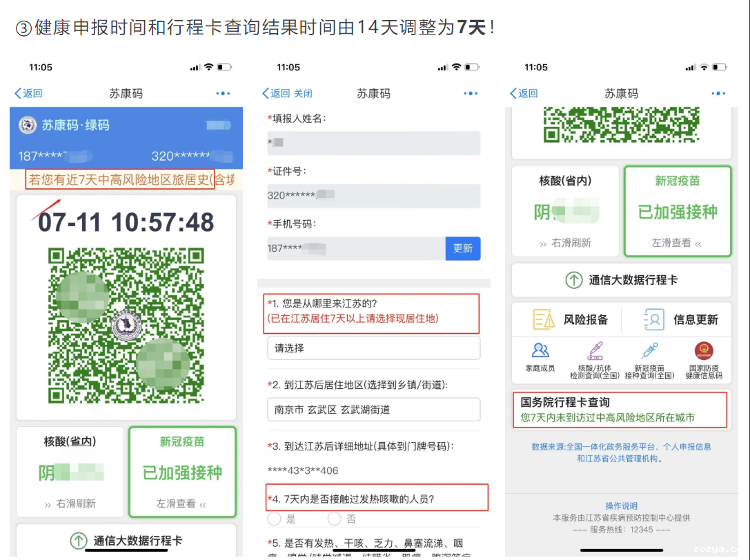750x560 pixels.
Task: Tap the 填报人姓名 input field
Action: tap(373, 143)
